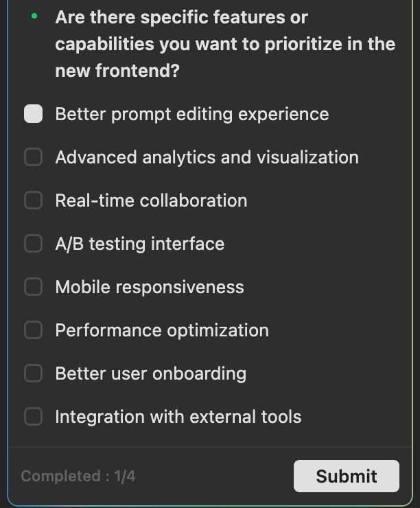Click the 'Real-time collaboration' option text

(151, 200)
